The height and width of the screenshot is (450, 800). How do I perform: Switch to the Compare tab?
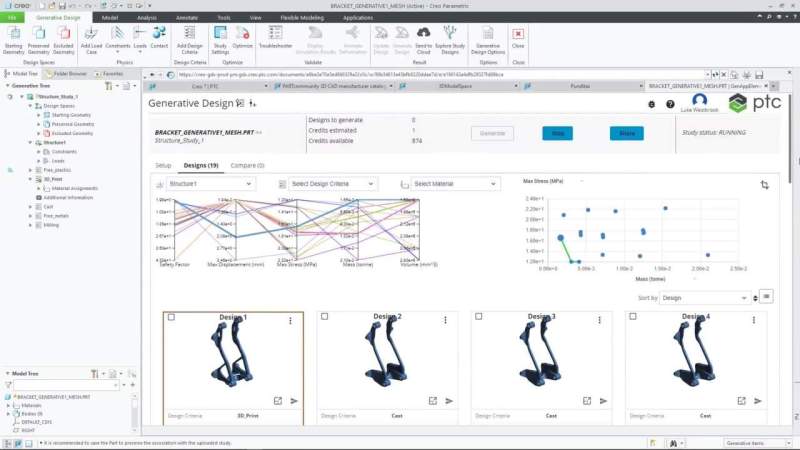[247, 165]
